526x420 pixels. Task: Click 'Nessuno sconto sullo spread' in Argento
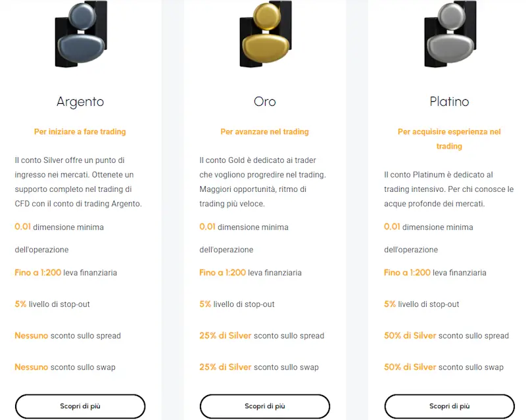click(68, 335)
